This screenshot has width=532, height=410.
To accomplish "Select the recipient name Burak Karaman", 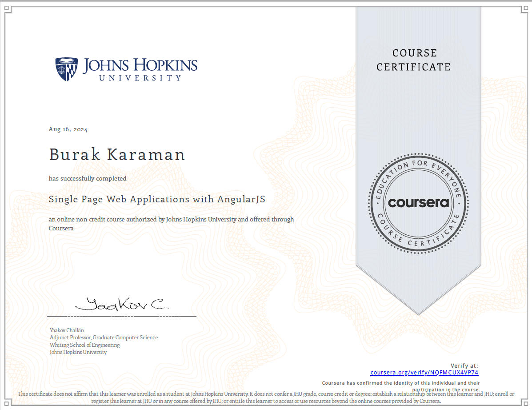I will (117, 155).
